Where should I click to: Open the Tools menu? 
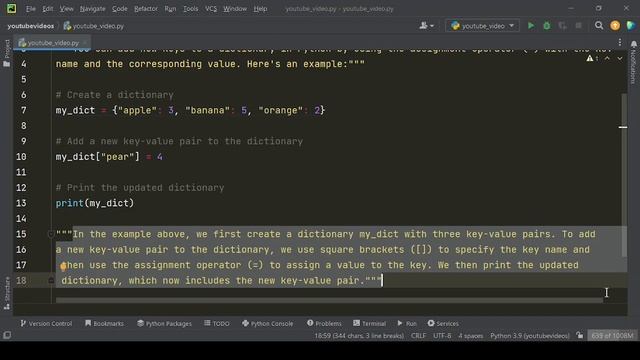point(190,9)
